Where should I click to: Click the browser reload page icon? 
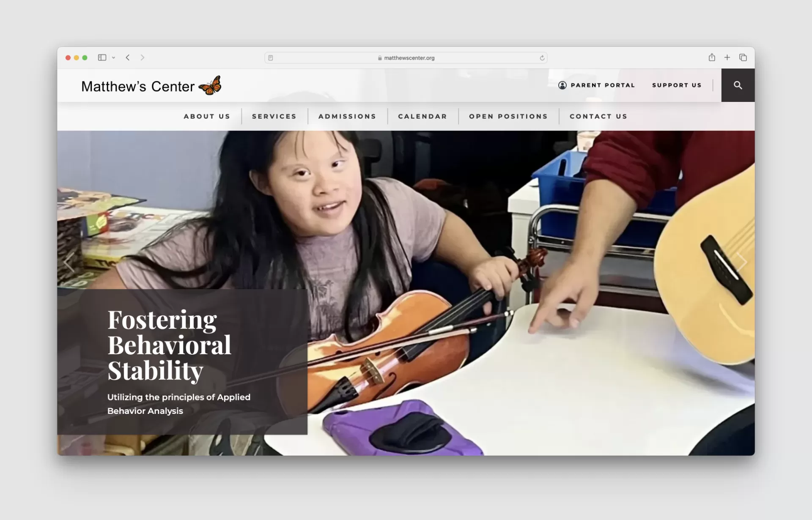[x=542, y=57]
